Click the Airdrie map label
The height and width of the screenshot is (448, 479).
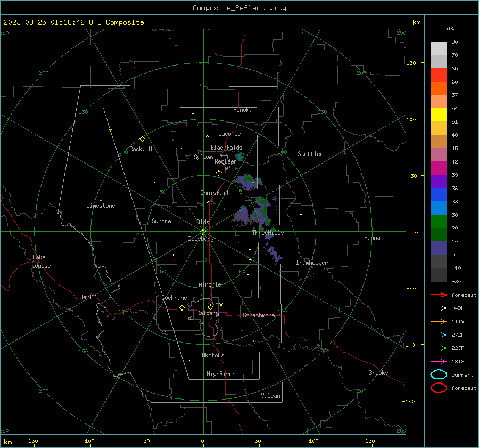(210, 284)
